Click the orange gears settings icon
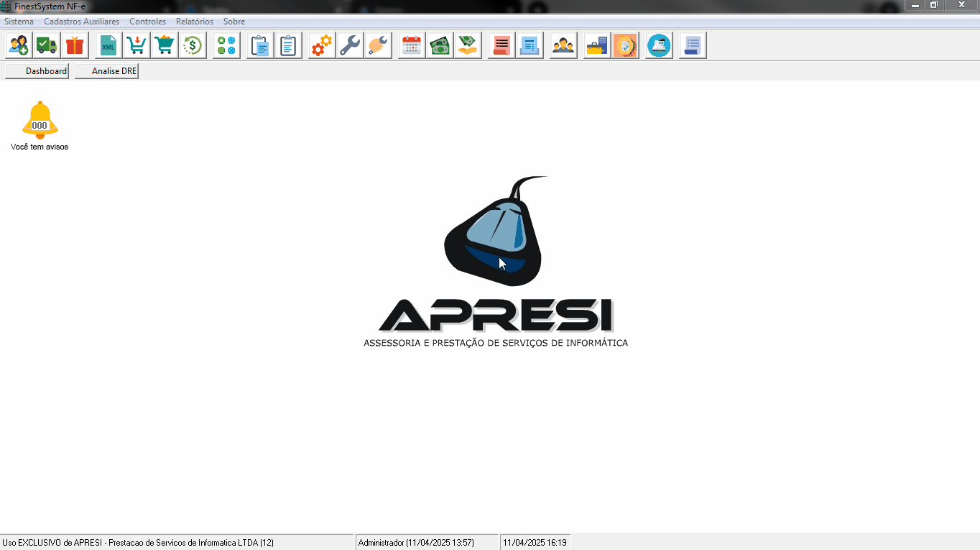 [322, 45]
